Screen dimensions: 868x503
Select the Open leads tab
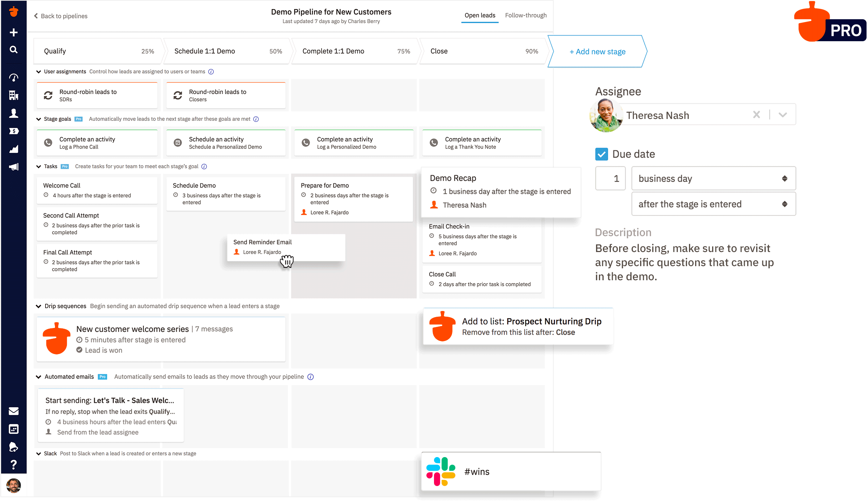480,15
